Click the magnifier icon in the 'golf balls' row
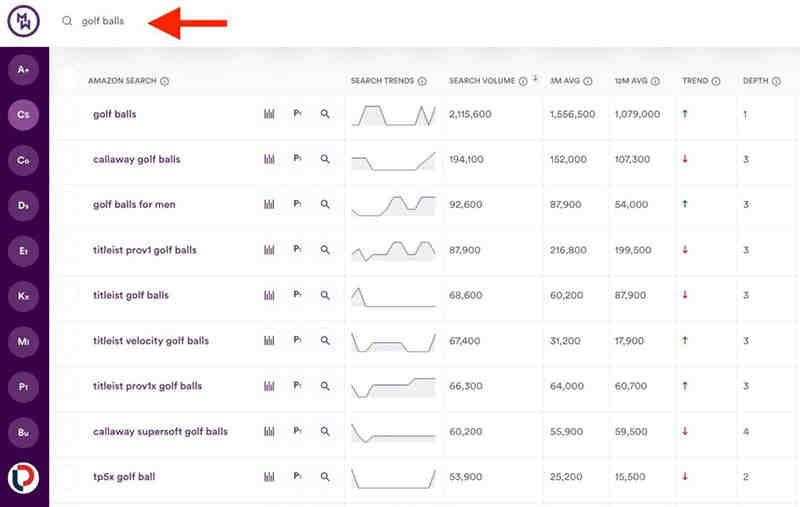Image resolution: width=800 pixels, height=507 pixels. pyautogui.click(x=325, y=114)
